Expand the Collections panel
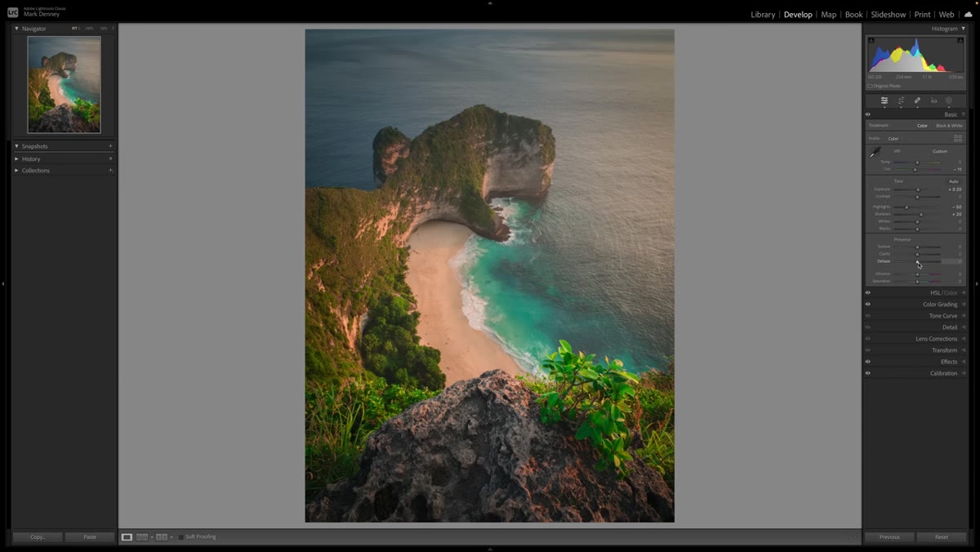 coord(16,170)
